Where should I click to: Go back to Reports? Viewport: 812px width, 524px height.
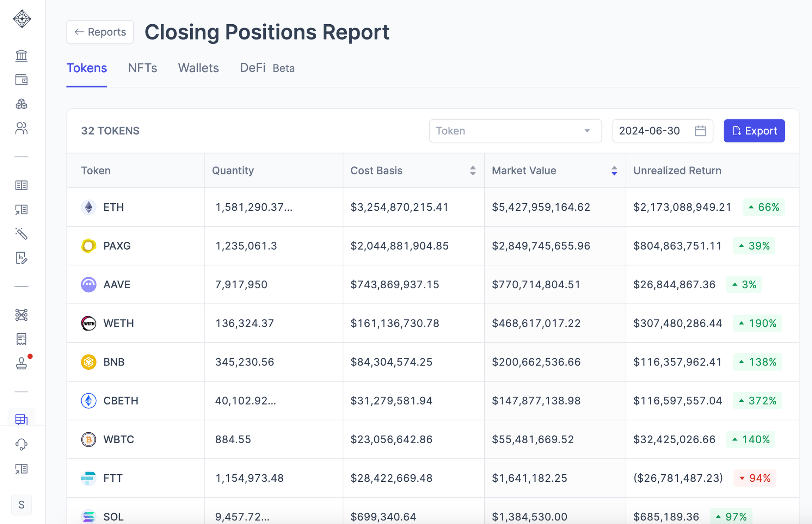pyautogui.click(x=100, y=32)
